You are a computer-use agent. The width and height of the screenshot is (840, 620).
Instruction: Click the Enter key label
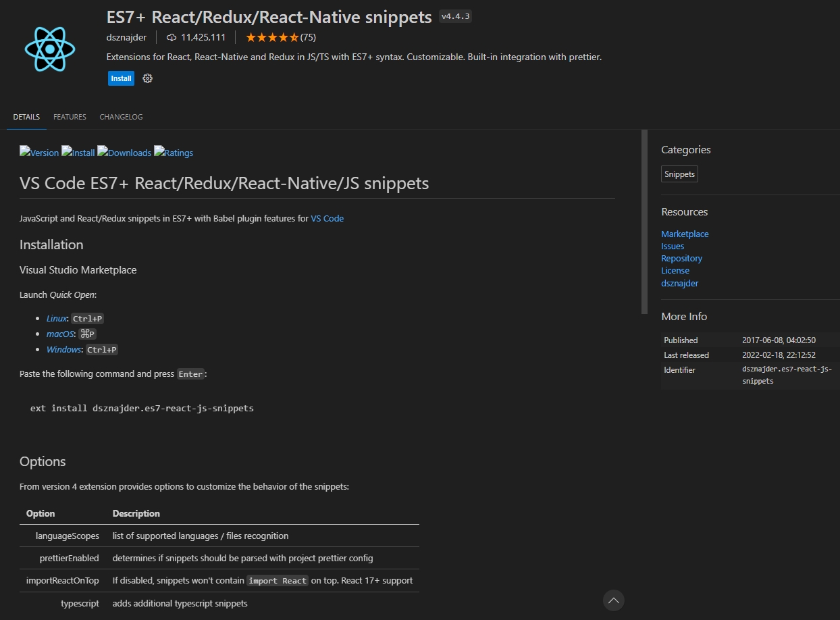coord(190,374)
